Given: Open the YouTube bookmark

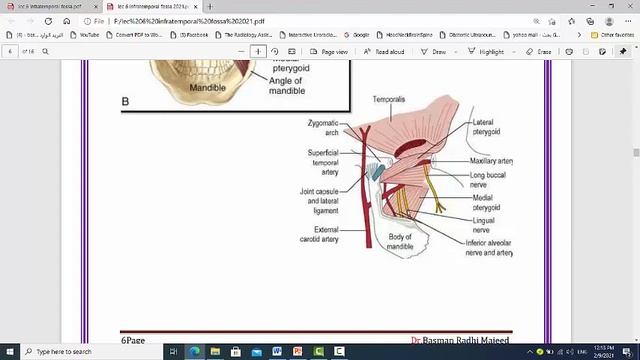Looking at the screenshot, I should pyautogui.click(x=85, y=35).
